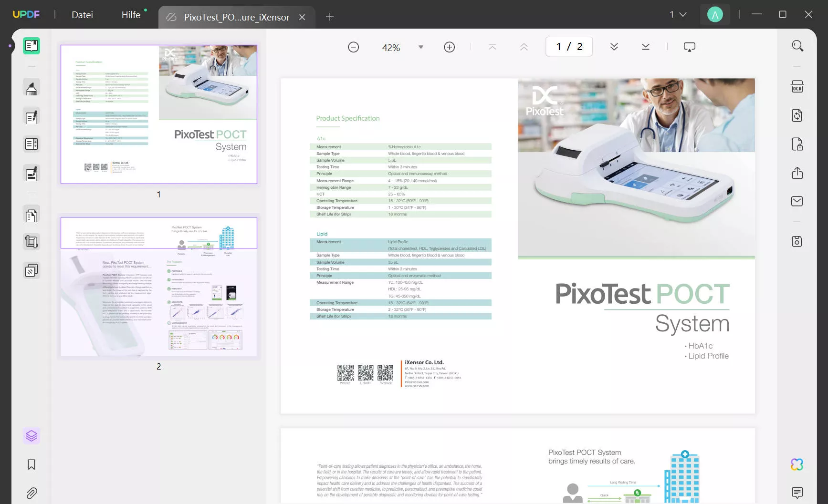
Task: Open the Layers panel icon
Action: [31, 436]
